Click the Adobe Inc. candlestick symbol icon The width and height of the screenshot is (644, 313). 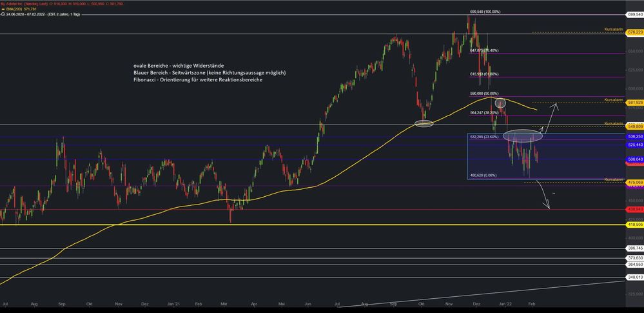(3, 4)
